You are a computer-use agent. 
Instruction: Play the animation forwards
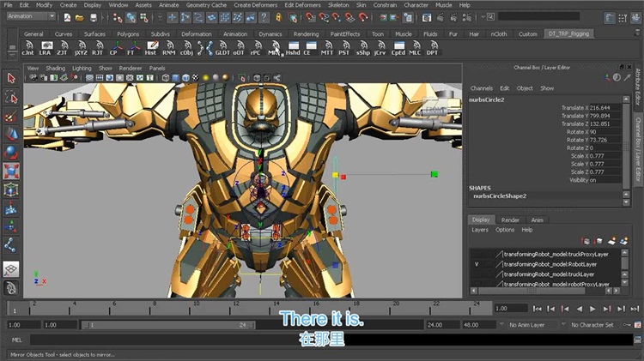pos(592,309)
